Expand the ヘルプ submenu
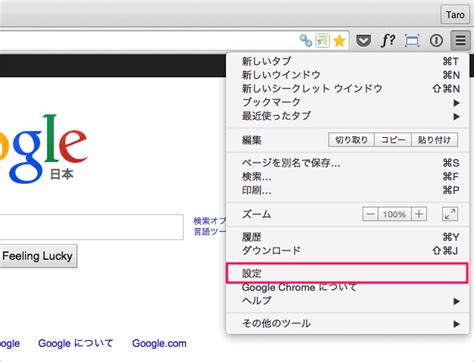Image resolution: width=474 pixels, height=362 pixels. point(348,301)
